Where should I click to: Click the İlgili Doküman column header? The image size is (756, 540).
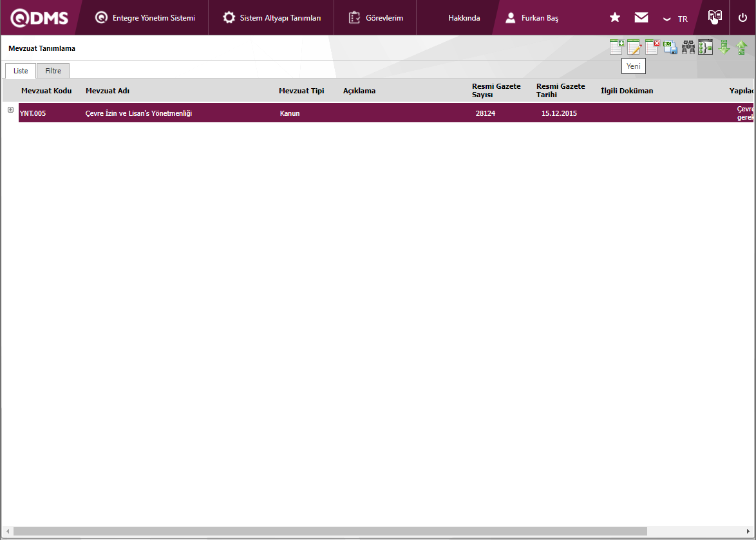click(627, 91)
